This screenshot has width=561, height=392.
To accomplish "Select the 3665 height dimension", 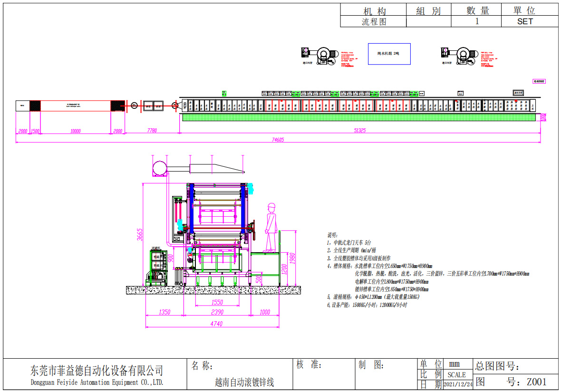I will [x=140, y=235].
